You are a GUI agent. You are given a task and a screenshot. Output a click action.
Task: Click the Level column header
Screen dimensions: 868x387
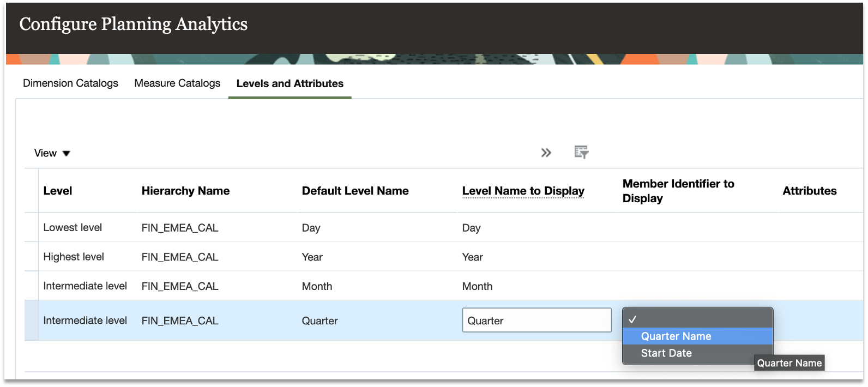pos(58,191)
